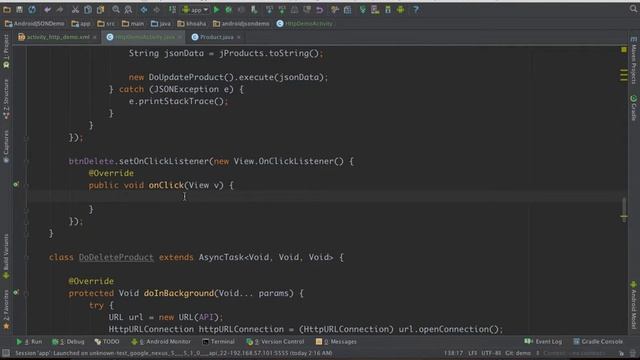Click the VCS Update Project icon

[269, 9]
